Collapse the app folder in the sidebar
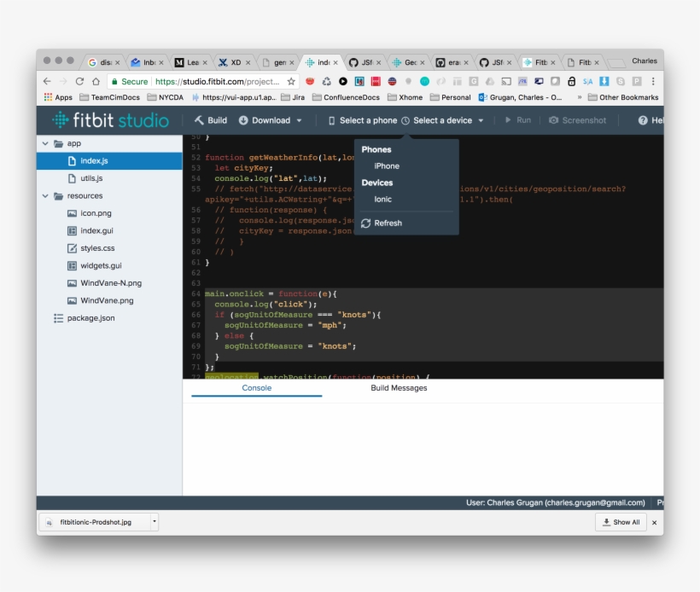700x592 pixels. 46,143
